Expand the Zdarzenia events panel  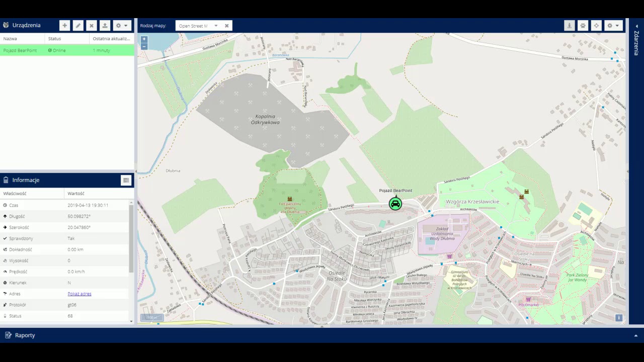click(636, 26)
